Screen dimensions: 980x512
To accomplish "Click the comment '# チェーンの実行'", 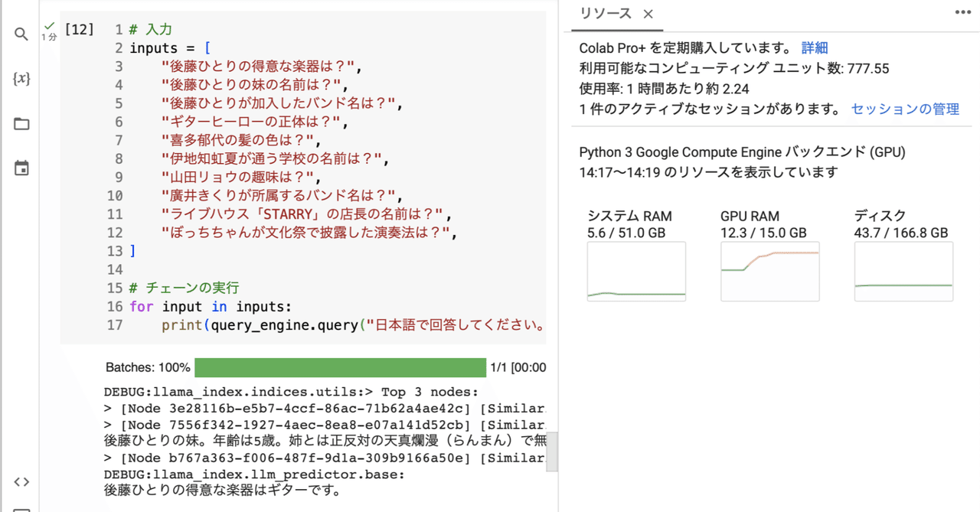I will pos(185,288).
